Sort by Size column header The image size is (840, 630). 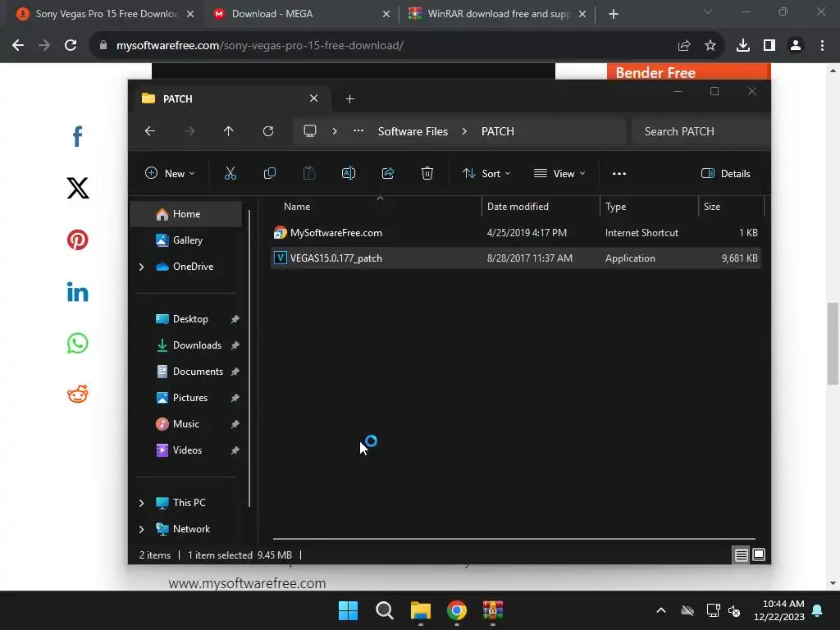coord(731,207)
